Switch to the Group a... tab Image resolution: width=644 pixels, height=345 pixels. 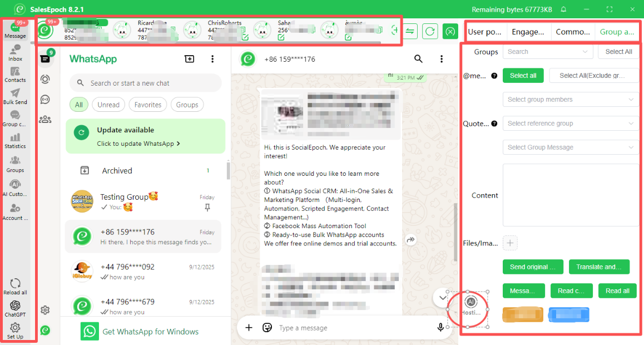pyautogui.click(x=617, y=32)
